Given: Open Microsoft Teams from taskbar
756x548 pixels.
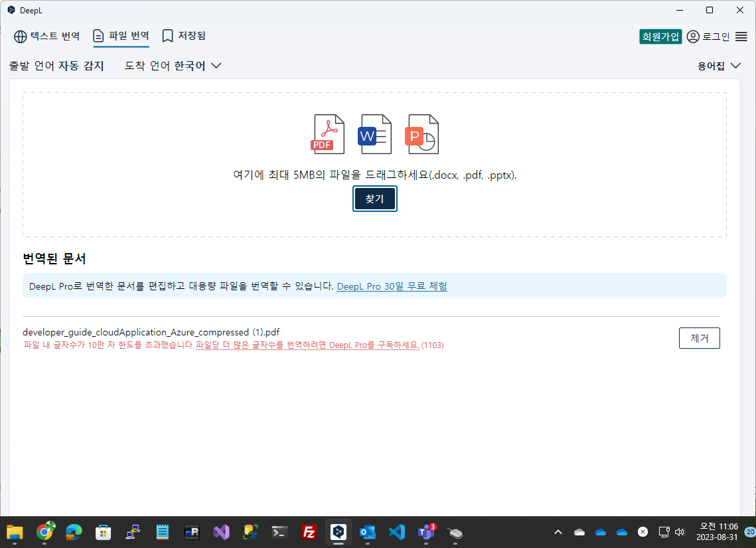Looking at the screenshot, I should pyautogui.click(x=426, y=532).
